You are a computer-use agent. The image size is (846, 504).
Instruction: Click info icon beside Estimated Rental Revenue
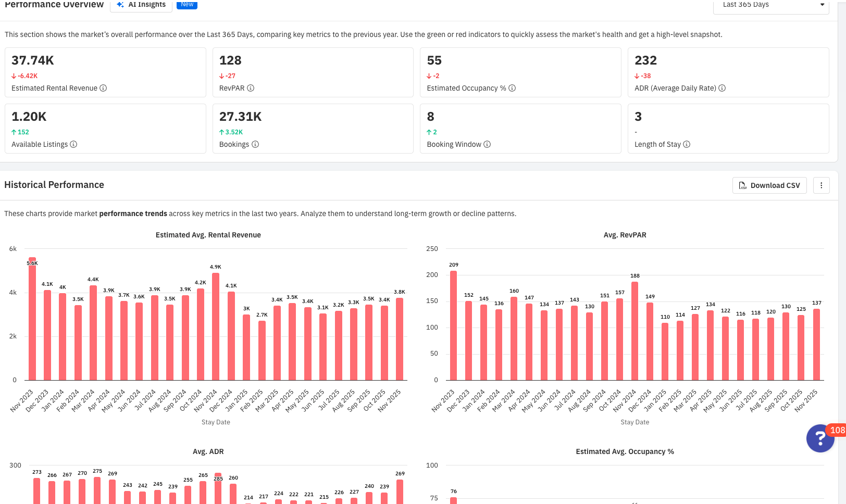[103, 88]
